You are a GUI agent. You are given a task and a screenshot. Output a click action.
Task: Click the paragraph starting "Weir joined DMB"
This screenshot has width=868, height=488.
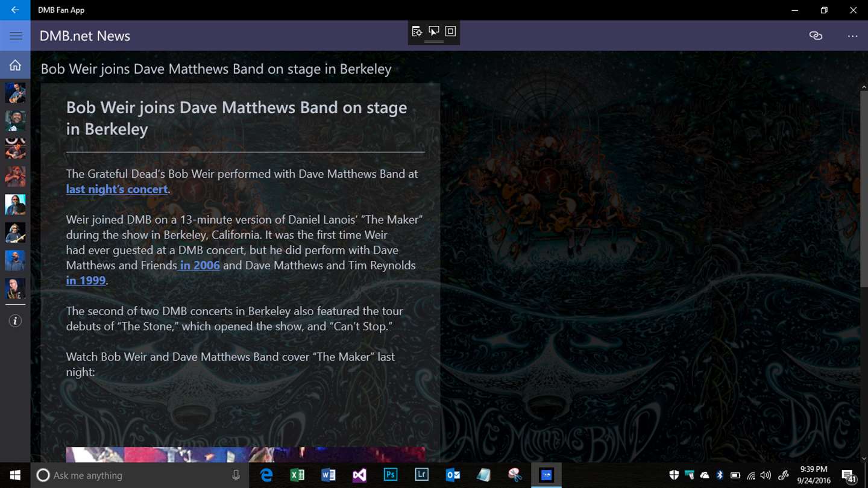244,250
